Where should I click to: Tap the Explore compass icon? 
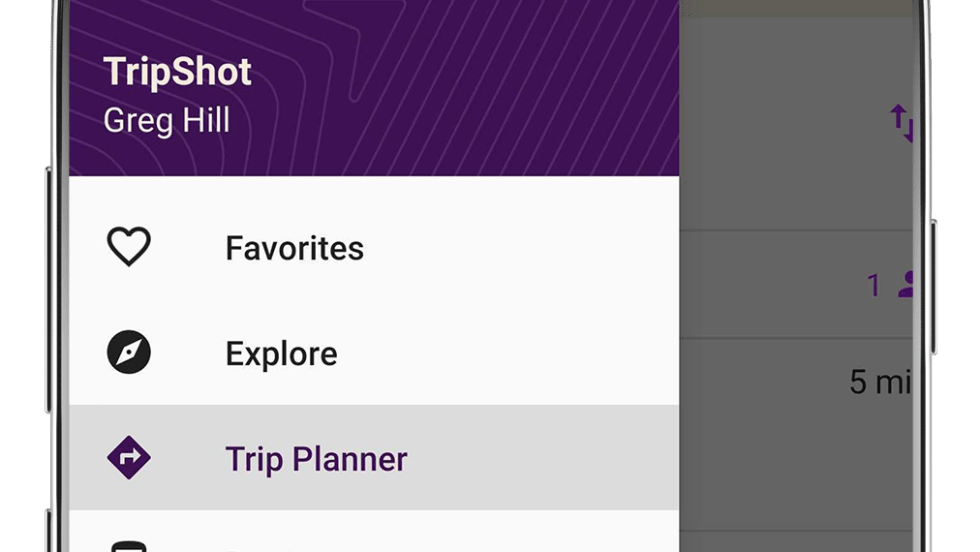(x=129, y=353)
